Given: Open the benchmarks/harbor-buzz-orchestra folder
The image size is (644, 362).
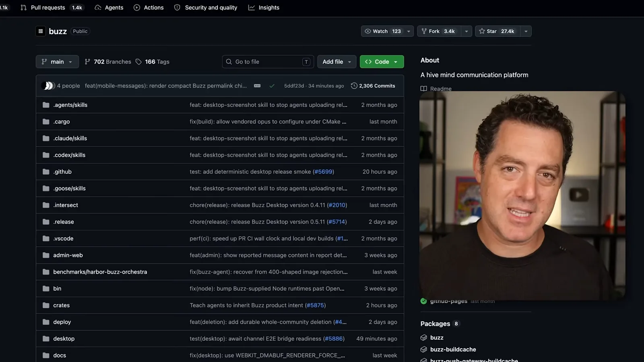Looking at the screenshot, I should pos(100,272).
